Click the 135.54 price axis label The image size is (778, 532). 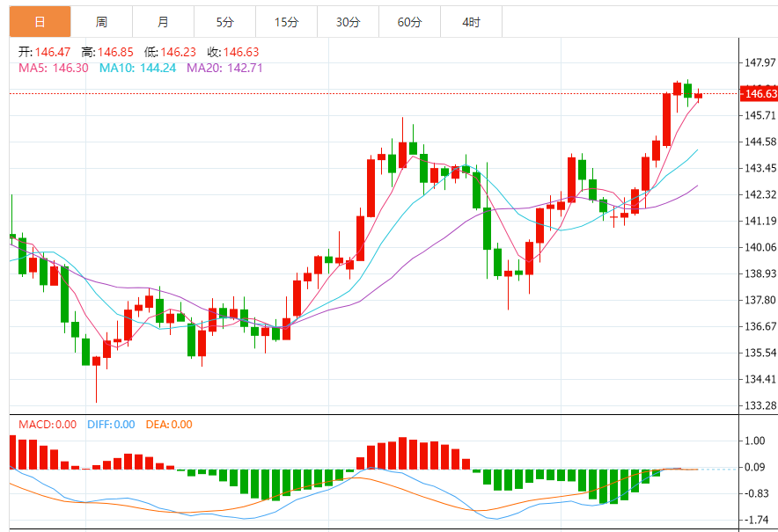[x=760, y=353]
